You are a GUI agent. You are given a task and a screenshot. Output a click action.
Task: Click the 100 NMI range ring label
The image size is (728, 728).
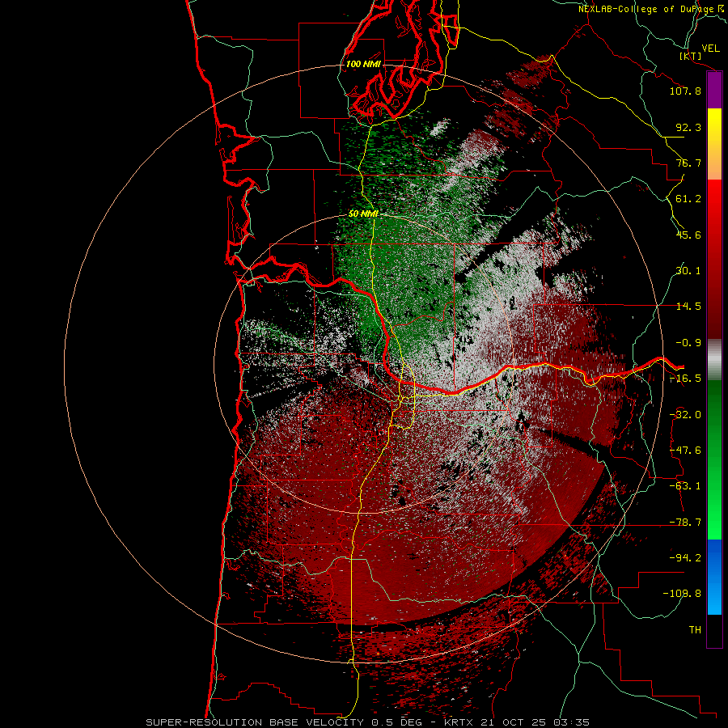363,64
